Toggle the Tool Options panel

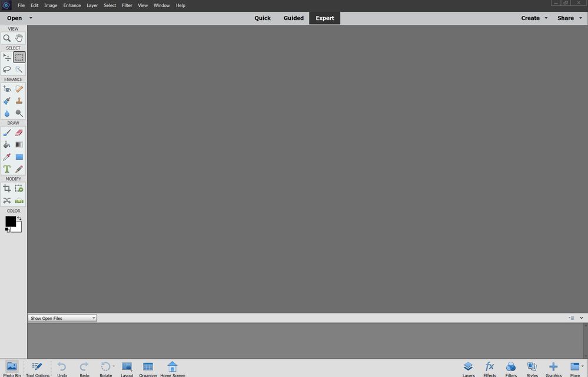pos(36,368)
